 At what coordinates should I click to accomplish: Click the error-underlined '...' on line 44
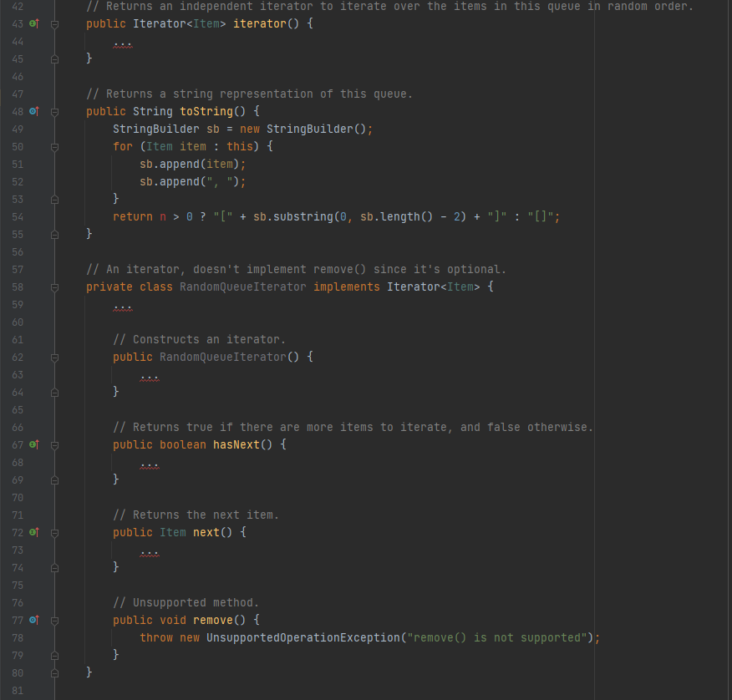[x=123, y=44]
